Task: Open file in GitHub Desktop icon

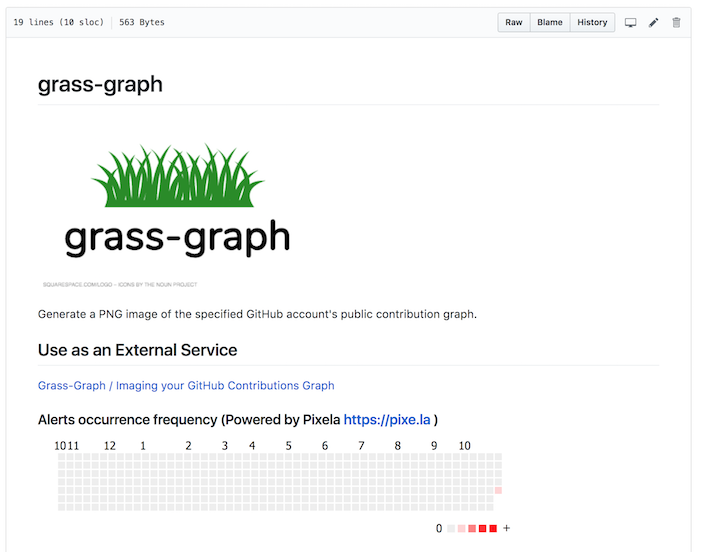Action: pyautogui.click(x=630, y=22)
